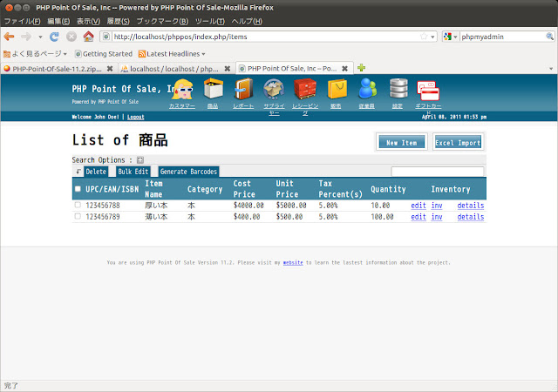
Task: Open the Suppliers module icon
Action: coord(274,89)
